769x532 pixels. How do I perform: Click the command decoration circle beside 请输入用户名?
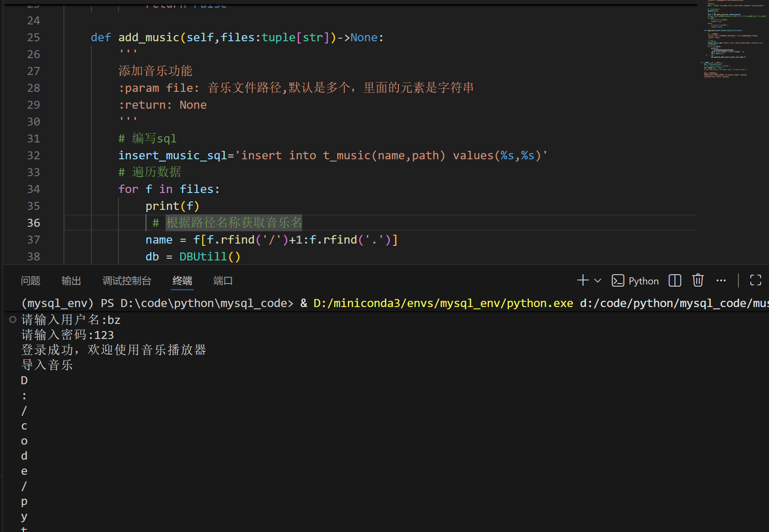click(x=13, y=319)
